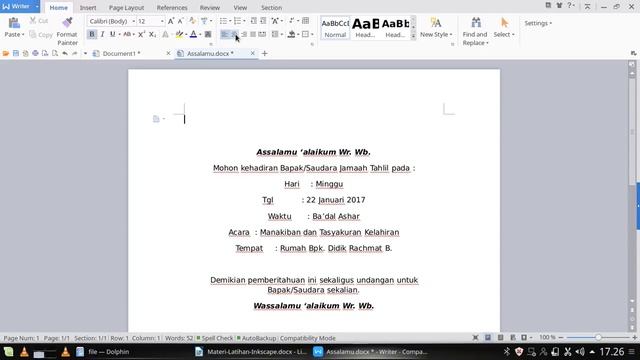Close the Assalamu.docx document tab

click(253, 53)
